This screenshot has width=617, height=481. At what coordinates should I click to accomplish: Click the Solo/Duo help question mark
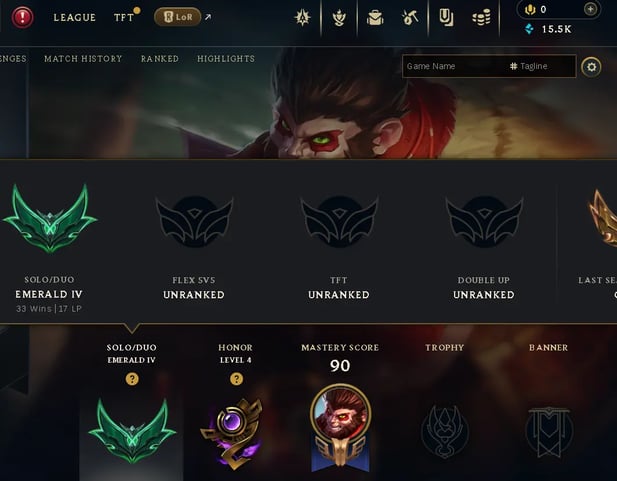(x=132, y=379)
